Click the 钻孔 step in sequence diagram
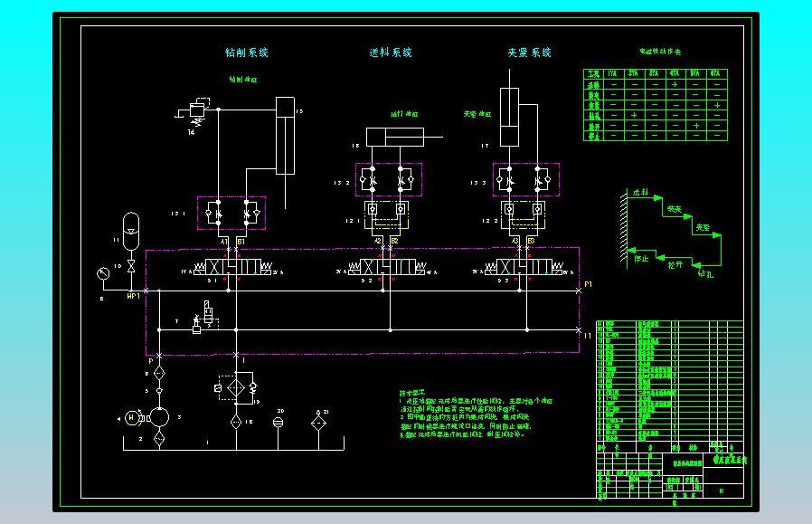Image resolution: width=812 pixels, height=524 pixels. pyautogui.click(x=705, y=273)
